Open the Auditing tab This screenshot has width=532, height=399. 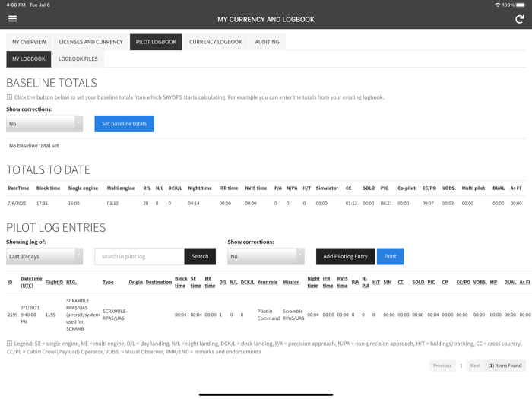tap(267, 42)
